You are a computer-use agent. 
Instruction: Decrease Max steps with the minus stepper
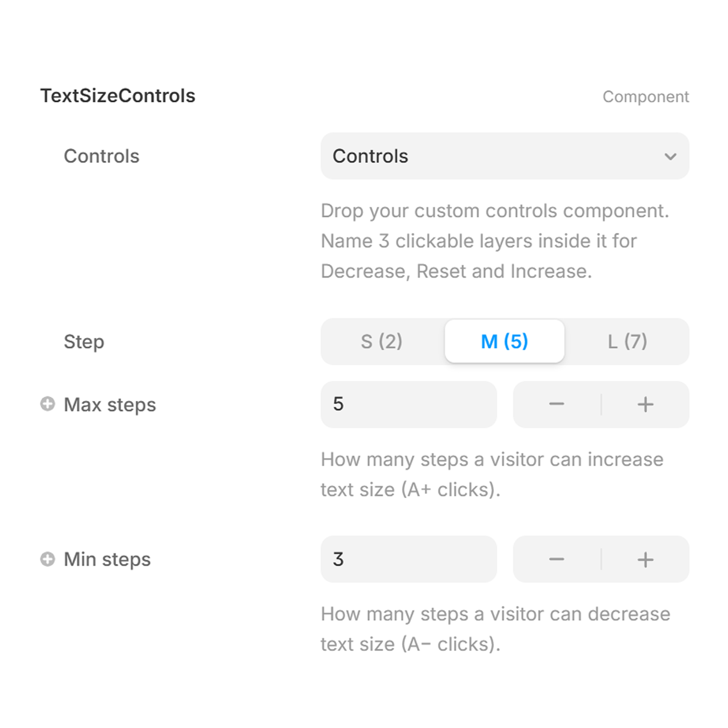(556, 404)
